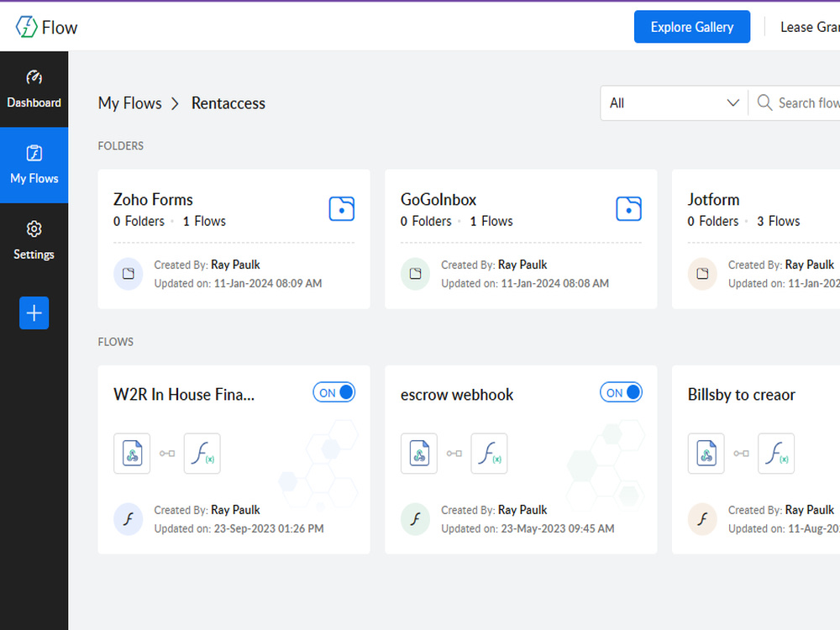
Task: Click custom function icon in Billsby flow
Action: tap(776, 454)
